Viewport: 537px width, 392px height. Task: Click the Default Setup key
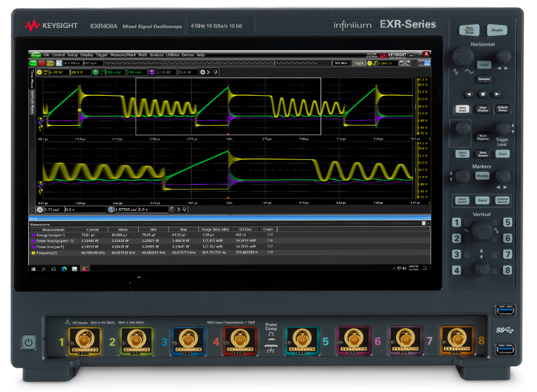pyautogui.click(x=503, y=109)
